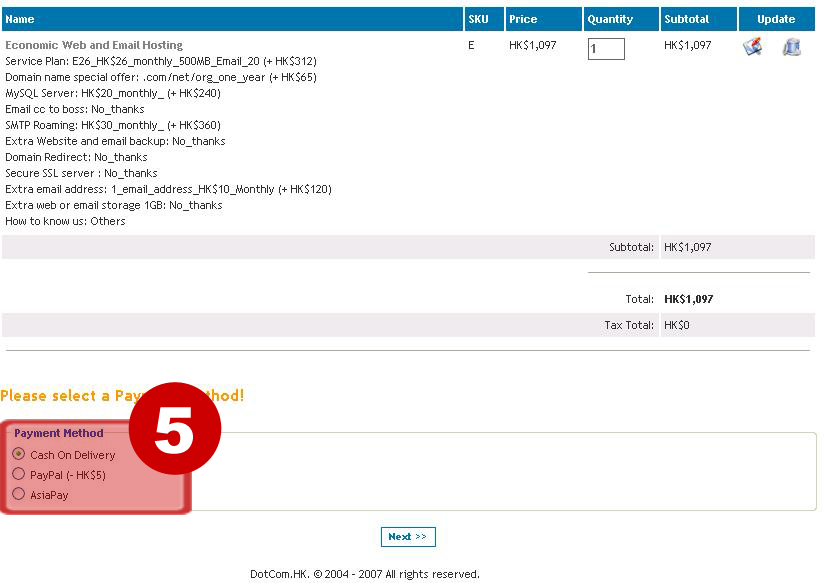Click the MySQL Server HK$20 monthly line
The width and height of the screenshot is (830, 583).
pyautogui.click(x=113, y=93)
